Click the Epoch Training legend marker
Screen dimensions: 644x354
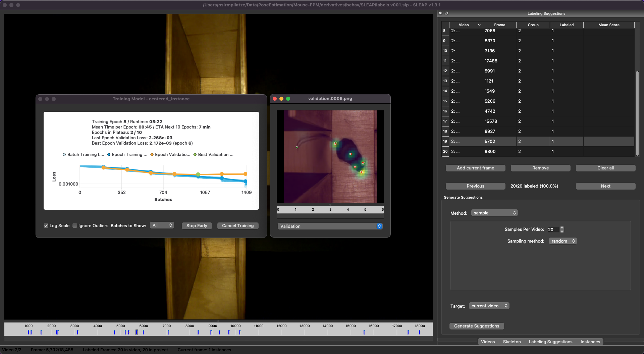tap(109, 155)
